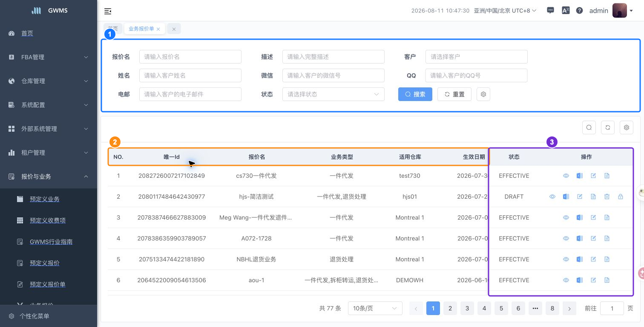
Task: Click the cell 2082726007217102849
Action: point(172,176)
